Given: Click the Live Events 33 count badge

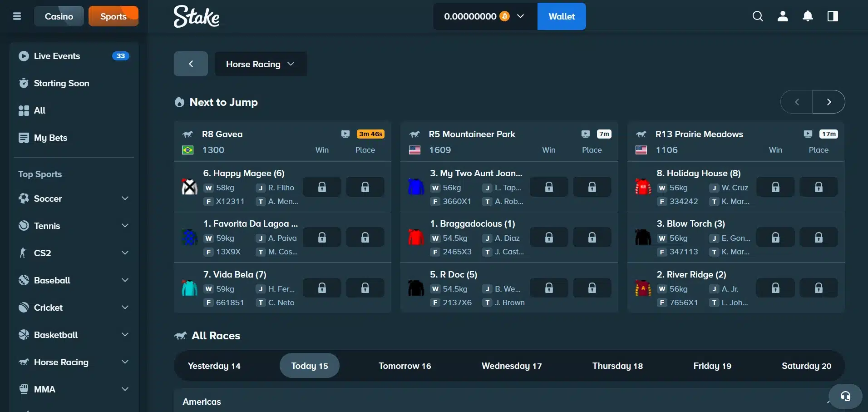Looking at the screenshot, I should (120, 56).
